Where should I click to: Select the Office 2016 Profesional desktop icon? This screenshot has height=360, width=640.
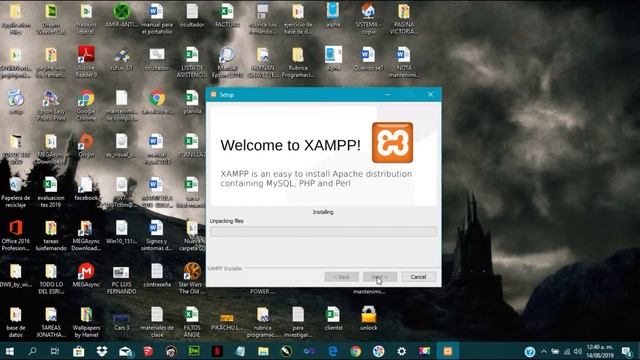(16, 236)
